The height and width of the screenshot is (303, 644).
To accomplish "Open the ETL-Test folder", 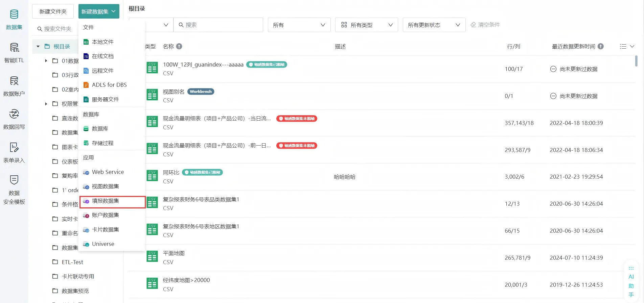I will [x=72, y=262].
